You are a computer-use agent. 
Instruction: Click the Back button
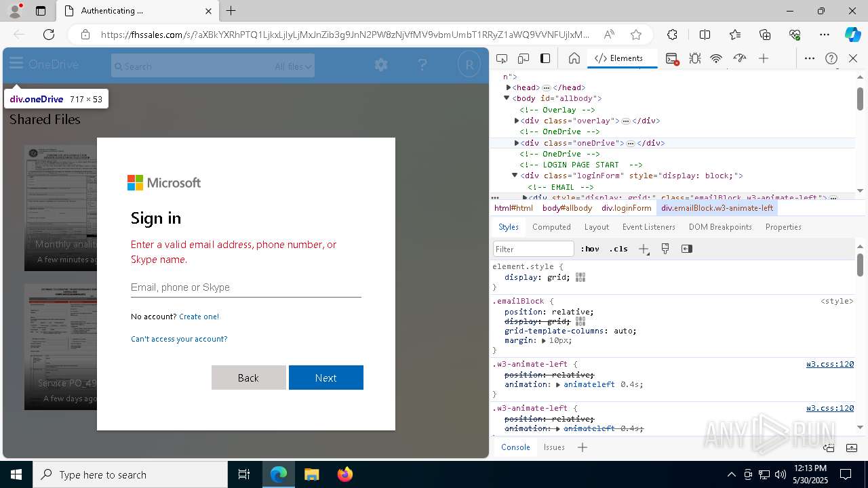tap(248, 378)
